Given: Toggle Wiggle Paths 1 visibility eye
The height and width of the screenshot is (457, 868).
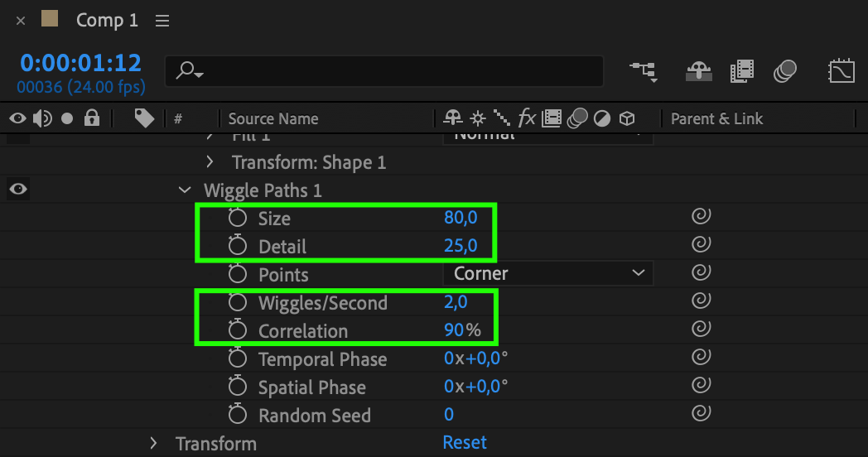Looking at the screenshot, I should coord(17,190).
